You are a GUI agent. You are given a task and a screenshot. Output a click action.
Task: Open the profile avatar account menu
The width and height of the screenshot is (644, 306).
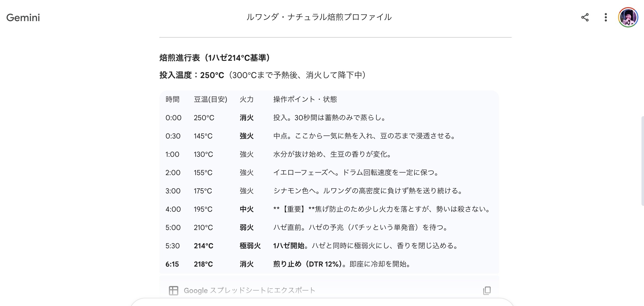tap(628, 17)
